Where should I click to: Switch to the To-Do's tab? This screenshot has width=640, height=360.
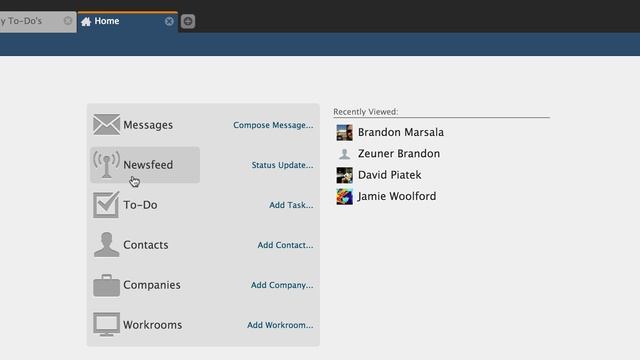pyautogui.click(x=38, y=22)
